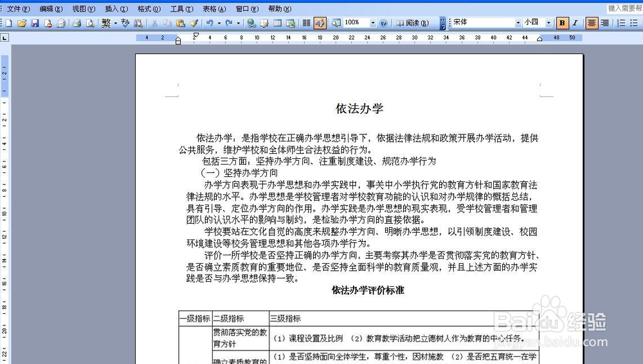Click the first line indent marker on ruler

coord(195,35)
